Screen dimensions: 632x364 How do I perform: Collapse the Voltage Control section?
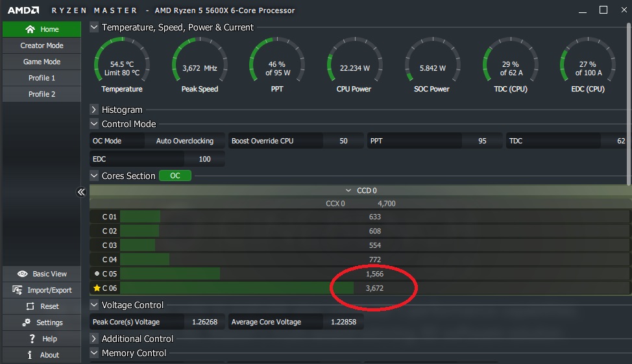click(94, 305)
